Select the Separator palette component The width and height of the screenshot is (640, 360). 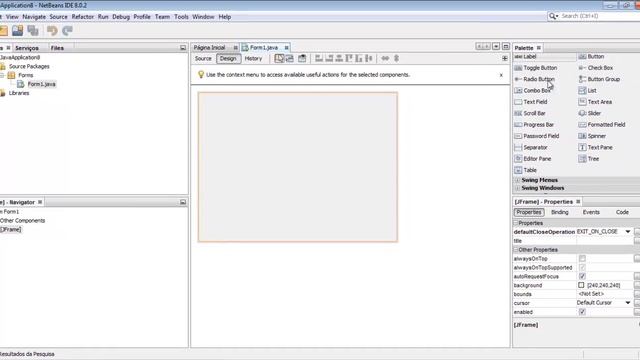click(531, 148)
